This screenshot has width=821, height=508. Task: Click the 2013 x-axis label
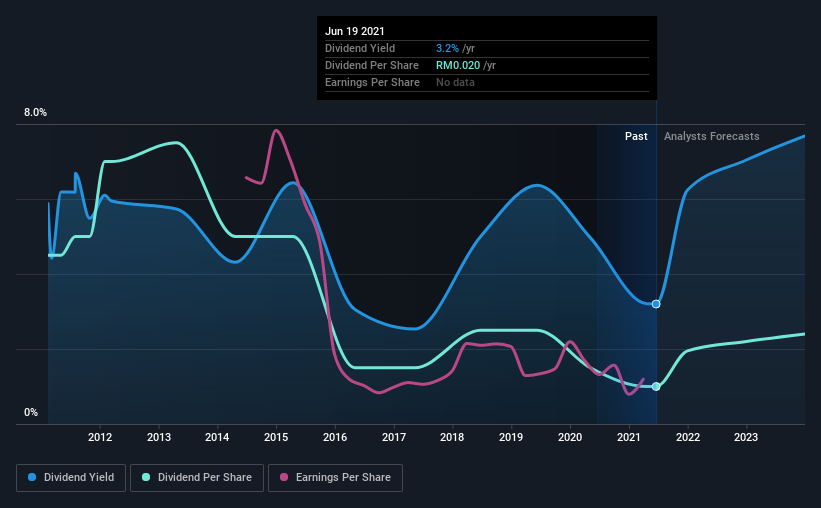159,437
